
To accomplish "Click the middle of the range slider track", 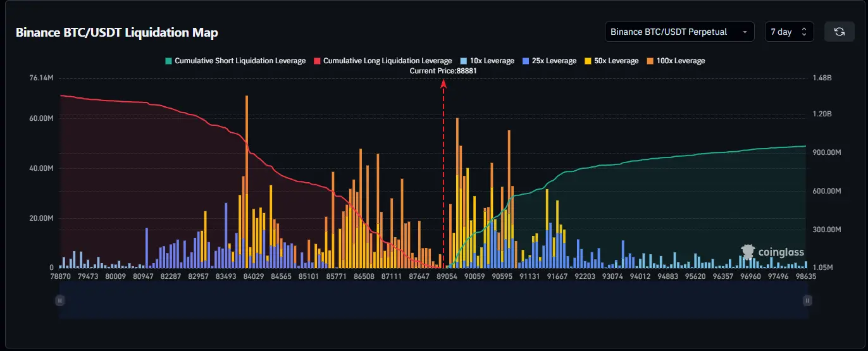I will coord(433,301).
